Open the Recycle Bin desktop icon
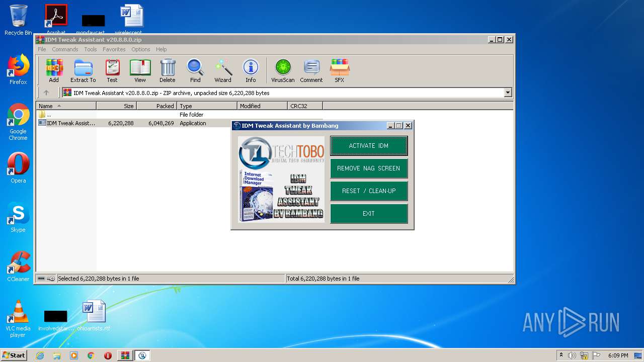This screenshot has height=362, width=644. point(18,20)
